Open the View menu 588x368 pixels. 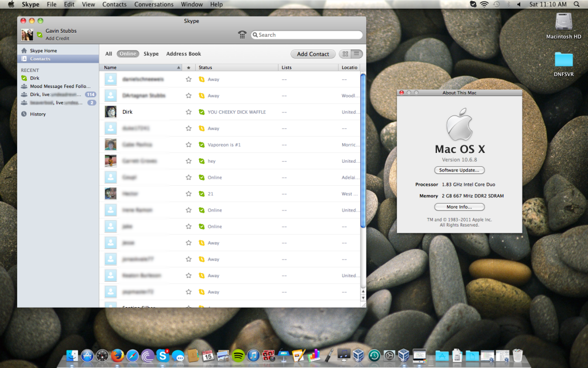[88, 4]
